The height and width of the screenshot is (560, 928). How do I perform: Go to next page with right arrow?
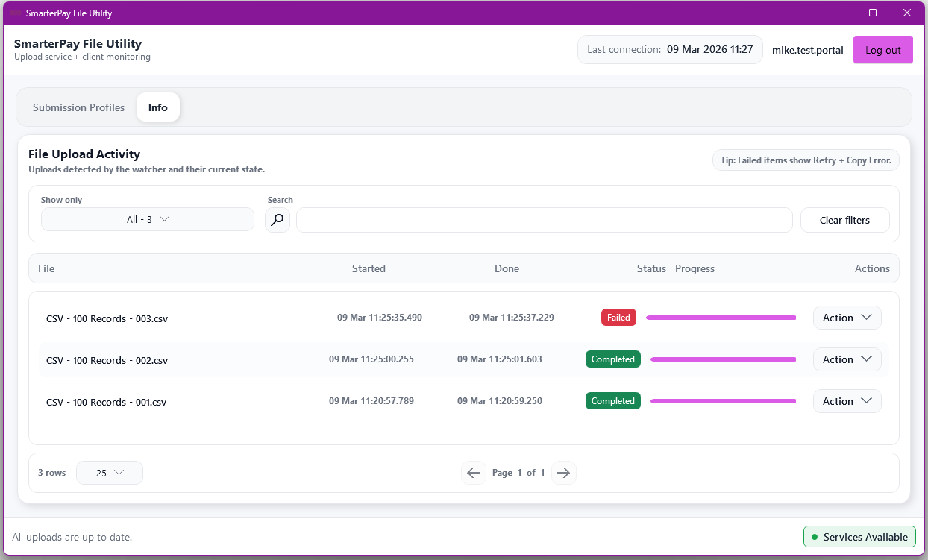[x=564, y=473]
